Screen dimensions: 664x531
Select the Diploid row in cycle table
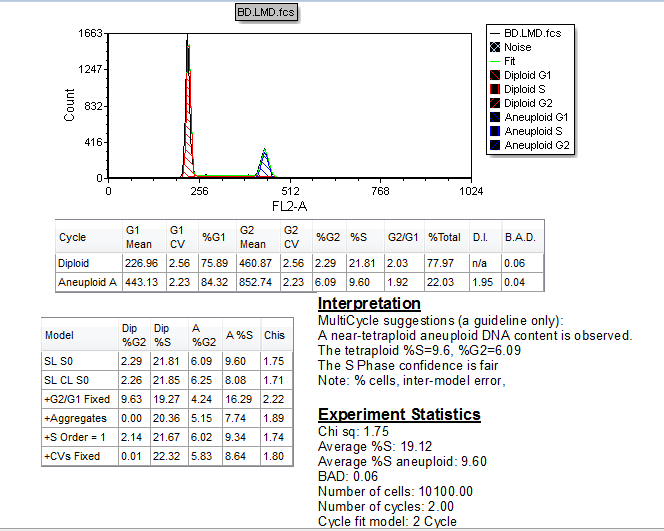74,262
